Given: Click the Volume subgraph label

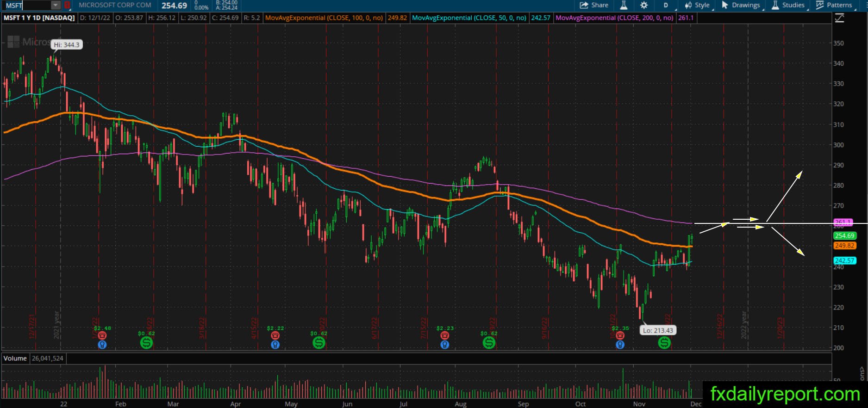Looking at the screenshot, I should 15,359.
